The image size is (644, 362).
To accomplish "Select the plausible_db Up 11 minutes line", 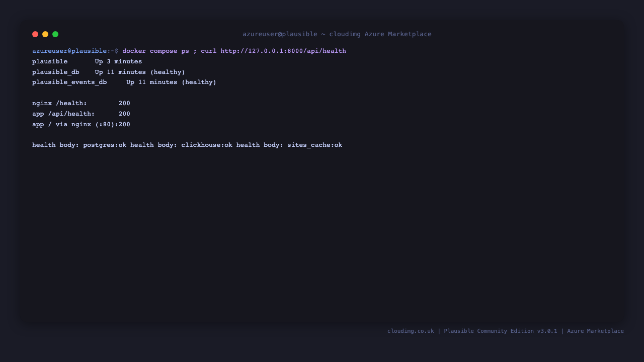I will [109, 72].
